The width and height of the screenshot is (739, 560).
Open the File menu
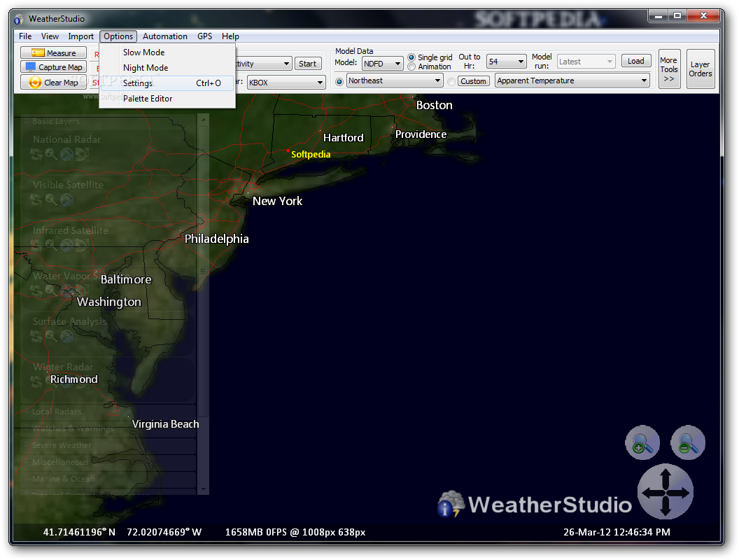[x=25, y=36]
